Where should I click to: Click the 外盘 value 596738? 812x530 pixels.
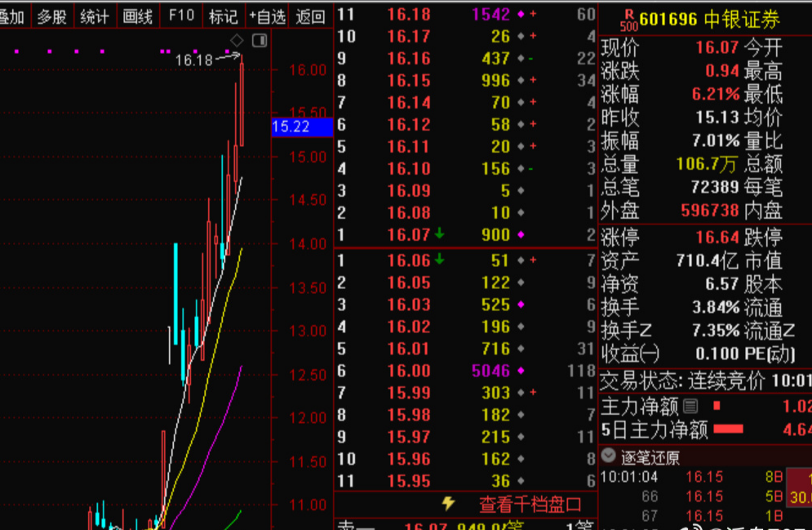(x=710, y=211)
